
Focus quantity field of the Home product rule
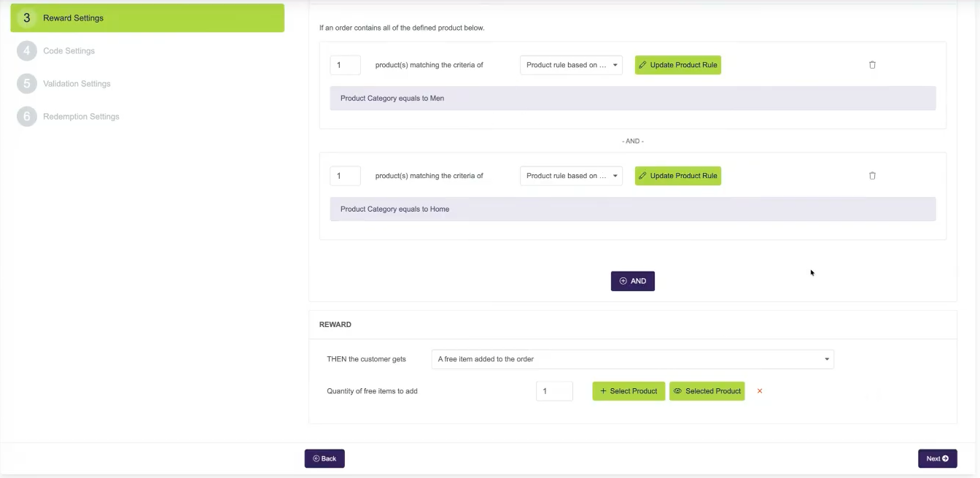[345, 176]
